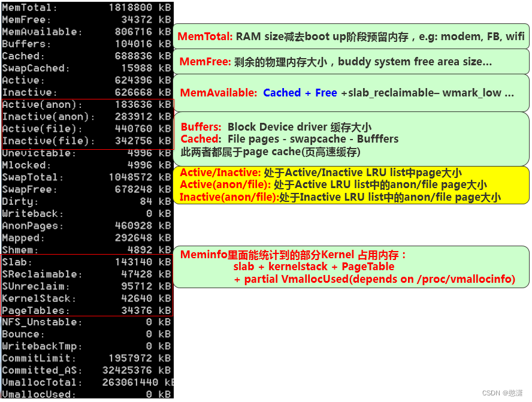Click the Unevictable 4996 kB line
The height and width of the screenshot is (402, 532).
tap(86, 153)
